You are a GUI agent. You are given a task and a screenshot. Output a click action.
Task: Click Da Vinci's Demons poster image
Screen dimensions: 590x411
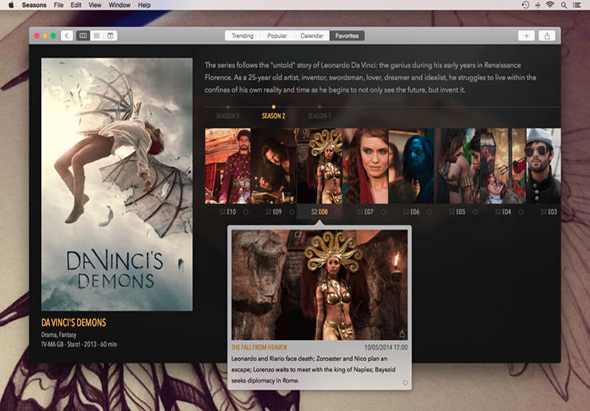117,184
